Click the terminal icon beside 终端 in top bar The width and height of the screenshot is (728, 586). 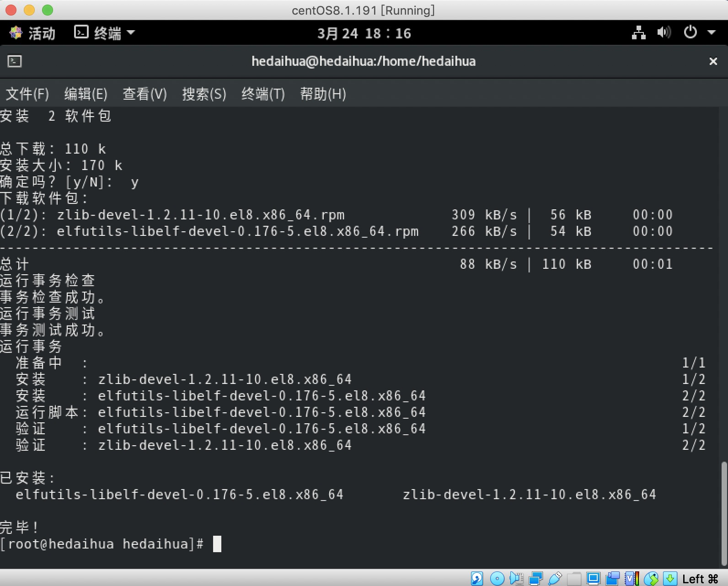coord(81,32)
